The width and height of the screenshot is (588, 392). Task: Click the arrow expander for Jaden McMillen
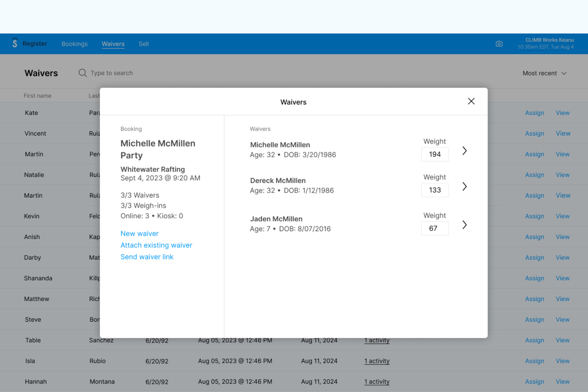click(464, 224)
